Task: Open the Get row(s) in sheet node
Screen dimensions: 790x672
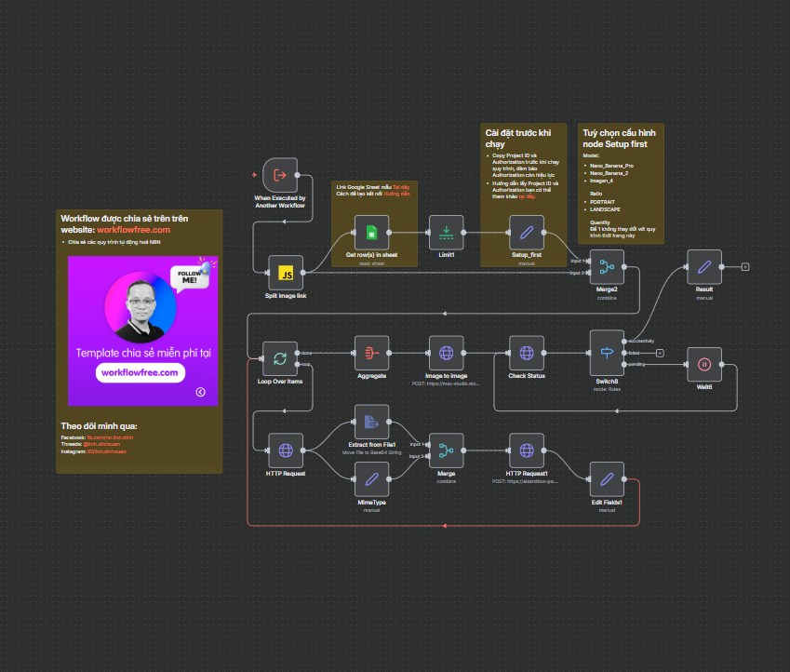Action: [371, 233]
